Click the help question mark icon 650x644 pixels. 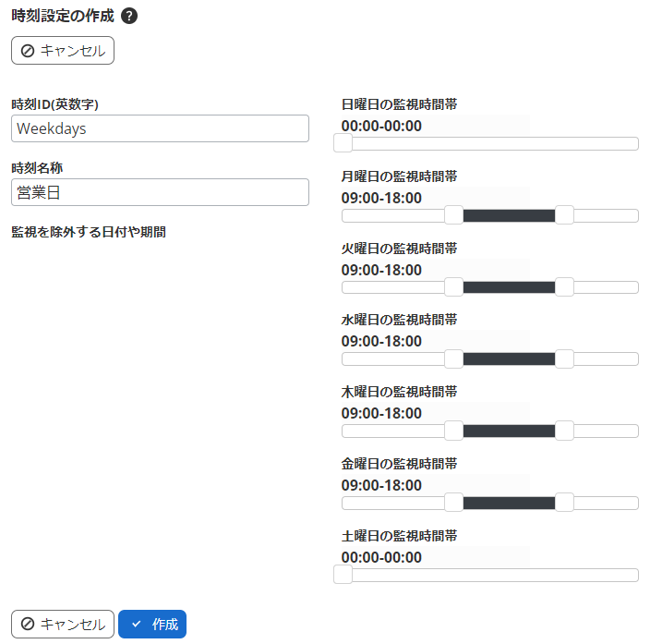[x=129, y=16]
